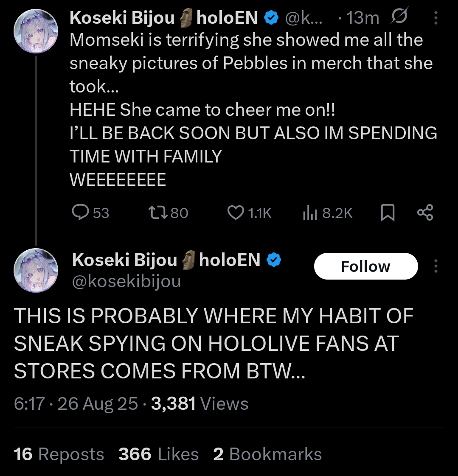458x476 pixels.
Task: Open replies on the first tweet
Action: [90, 213]
